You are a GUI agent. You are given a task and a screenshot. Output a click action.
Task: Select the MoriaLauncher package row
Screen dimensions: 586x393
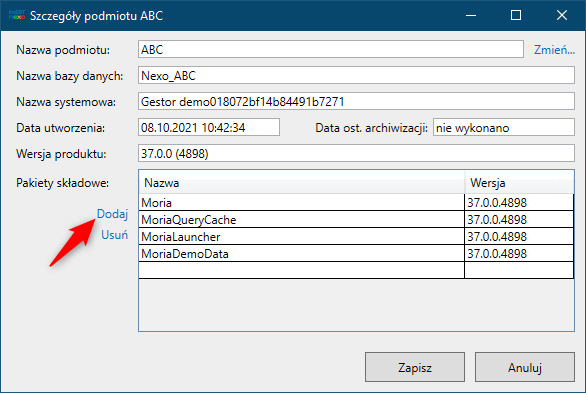[356, 236]
